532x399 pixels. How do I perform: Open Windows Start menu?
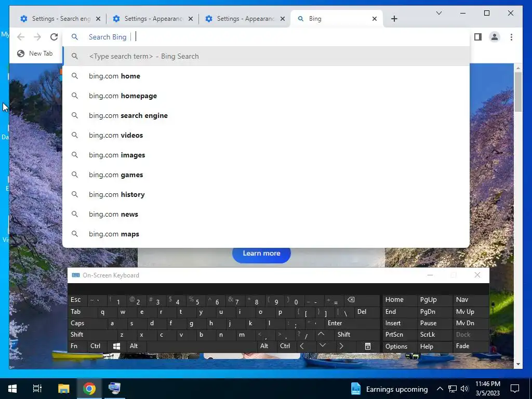click(12, 389)
